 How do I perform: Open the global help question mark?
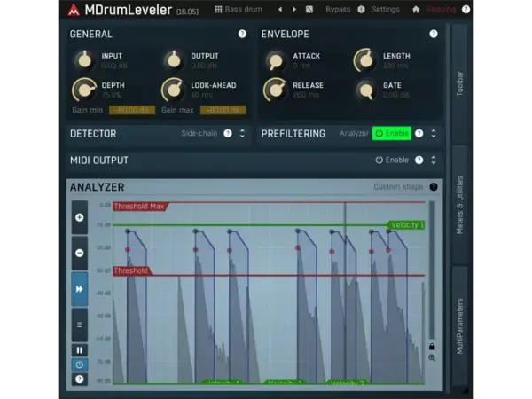(466, 10)
